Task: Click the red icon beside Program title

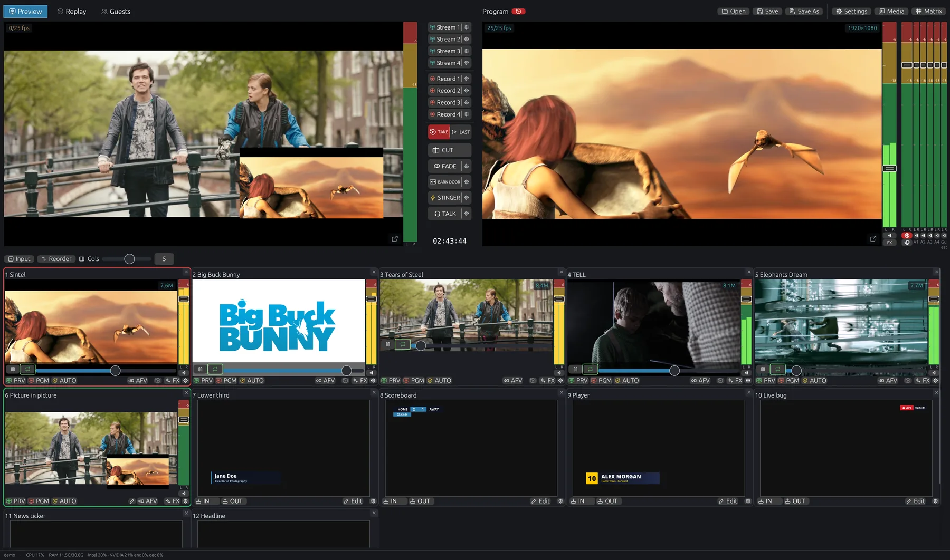Action: coord(519,12)
